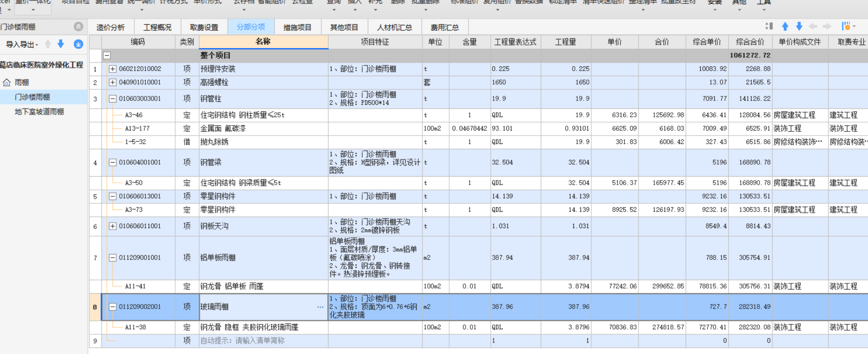Click the ellipsis button in the 玻璃雨棚 name cell
Screen dimensions: 868x354
pyautogui.click(x=320, y=307)
